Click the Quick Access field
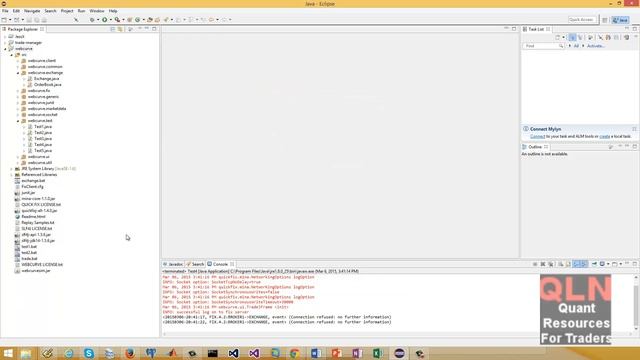 pos(582,20)
